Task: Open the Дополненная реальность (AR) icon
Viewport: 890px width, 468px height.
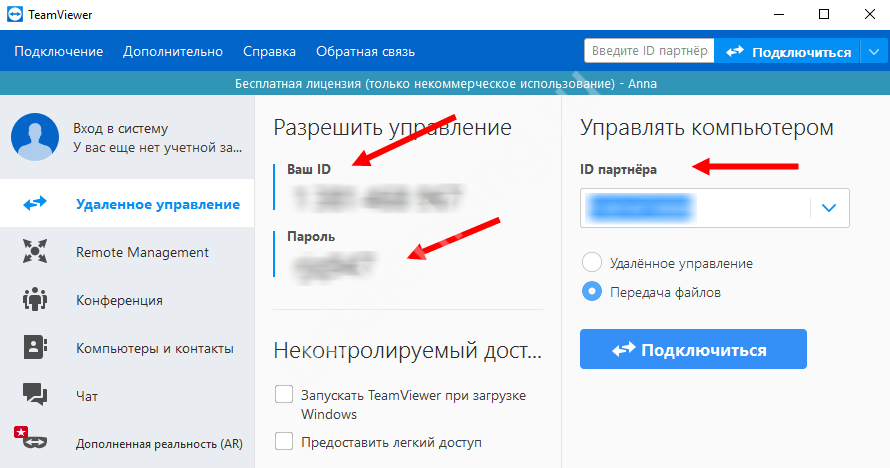Action: click(33, 442)
